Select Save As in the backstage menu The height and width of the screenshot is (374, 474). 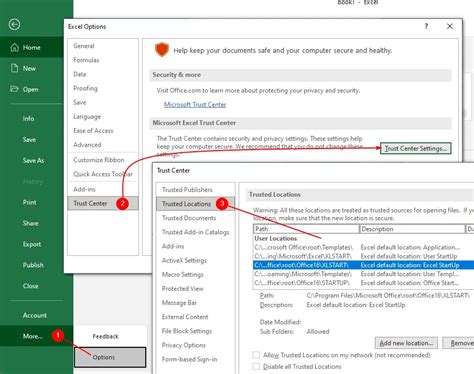33,160
